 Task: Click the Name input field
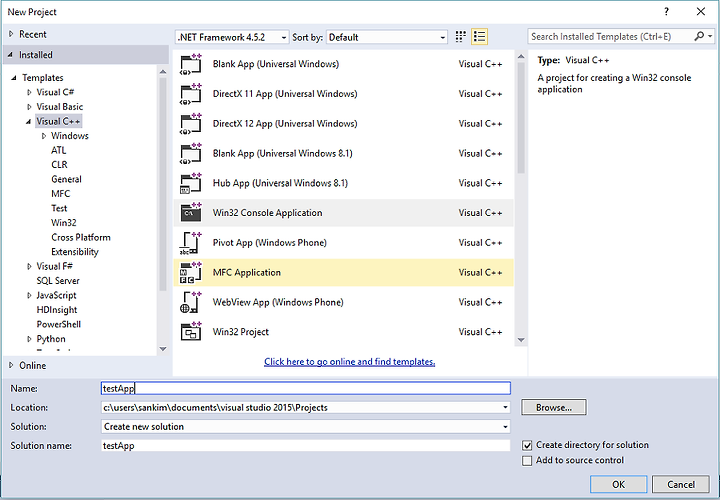point(305,388)
